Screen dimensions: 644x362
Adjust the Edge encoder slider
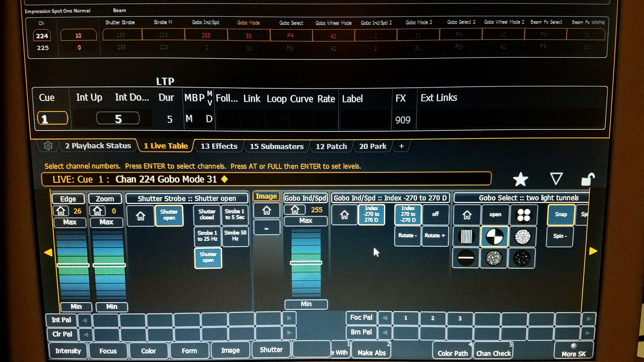(x=73, y=265)
